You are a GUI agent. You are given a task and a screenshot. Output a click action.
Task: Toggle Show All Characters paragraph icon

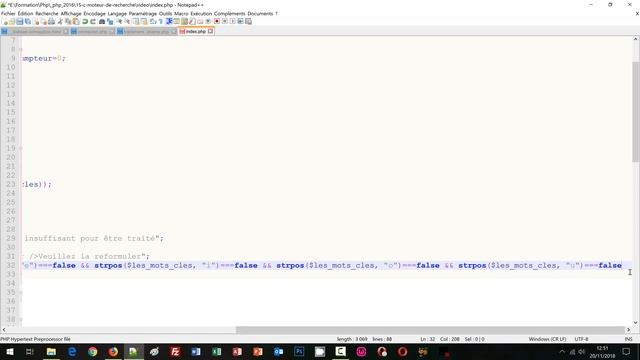click(x=160, y=22)
